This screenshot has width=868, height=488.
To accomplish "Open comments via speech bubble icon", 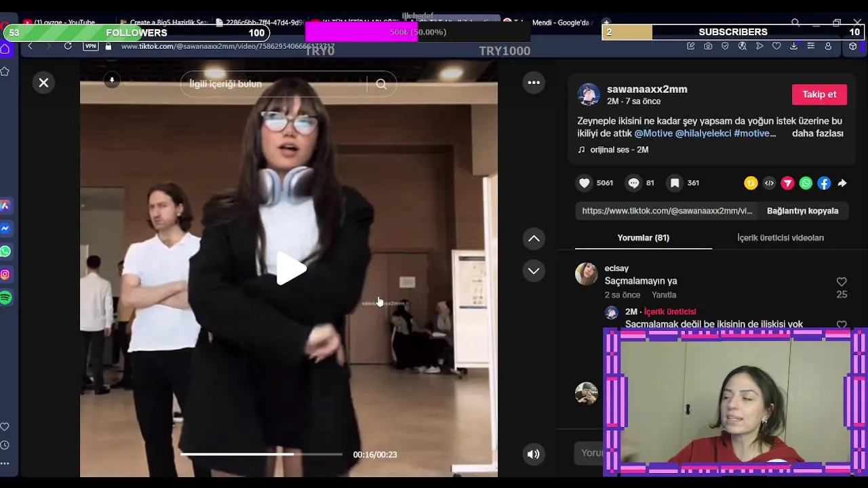I will coord(633,183).
